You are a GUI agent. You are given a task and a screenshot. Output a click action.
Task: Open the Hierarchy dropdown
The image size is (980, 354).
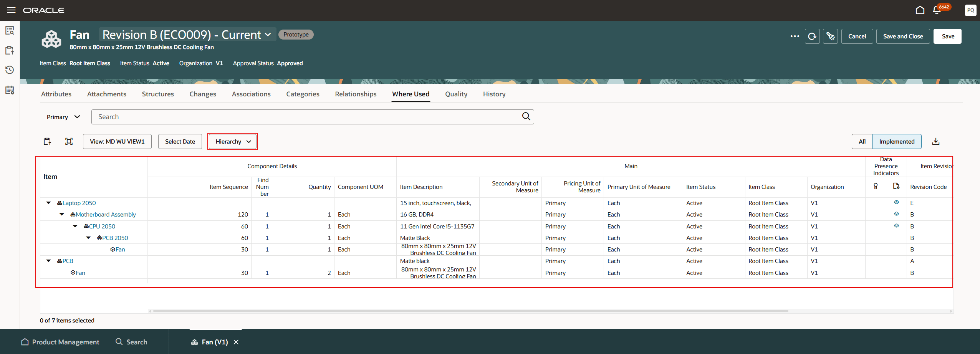click(233, 141)
